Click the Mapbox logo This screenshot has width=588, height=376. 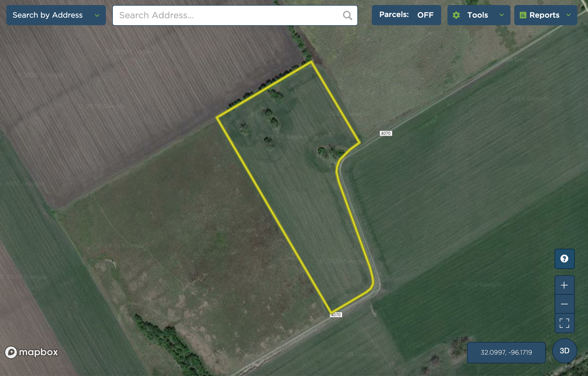coord(32,352)
